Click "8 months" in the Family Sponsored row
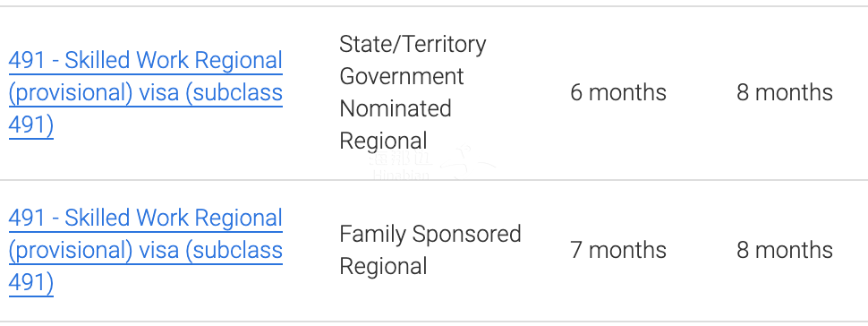The image size is (868, 326). pyautogui.click(x=785, y=250)
